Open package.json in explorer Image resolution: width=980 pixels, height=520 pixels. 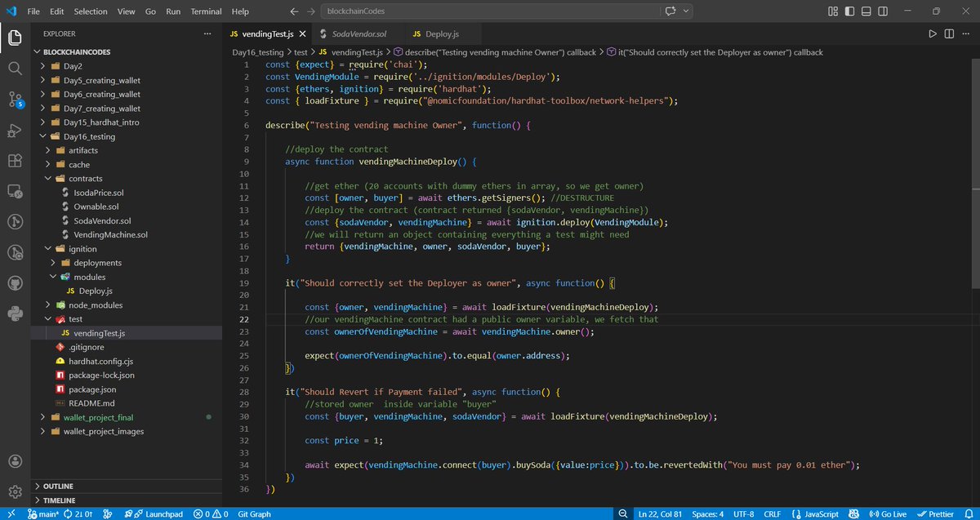[x=91, y=389]
